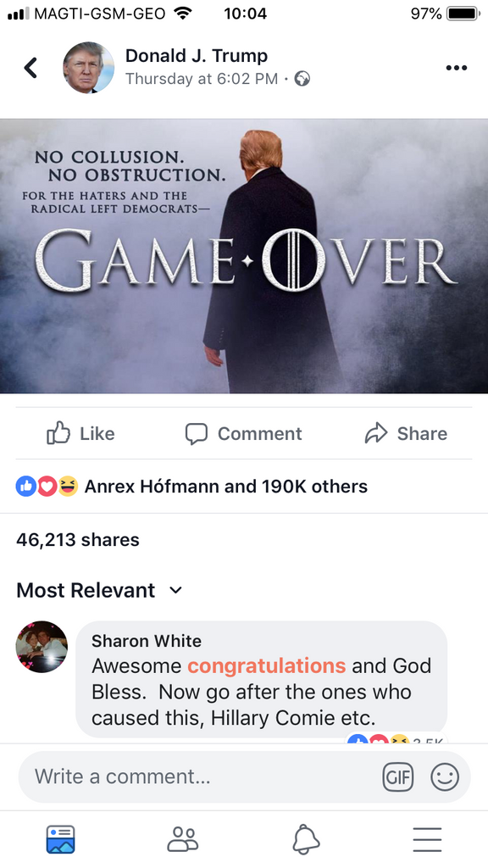Screen dimensions: 488x868
Task: Tap the thumbs-up Like icon
Action: point(58,433)
